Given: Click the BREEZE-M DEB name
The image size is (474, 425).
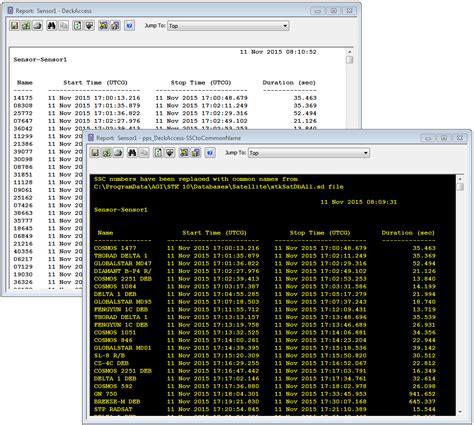Looking at the screenshot, I should (x=117, y=401).
